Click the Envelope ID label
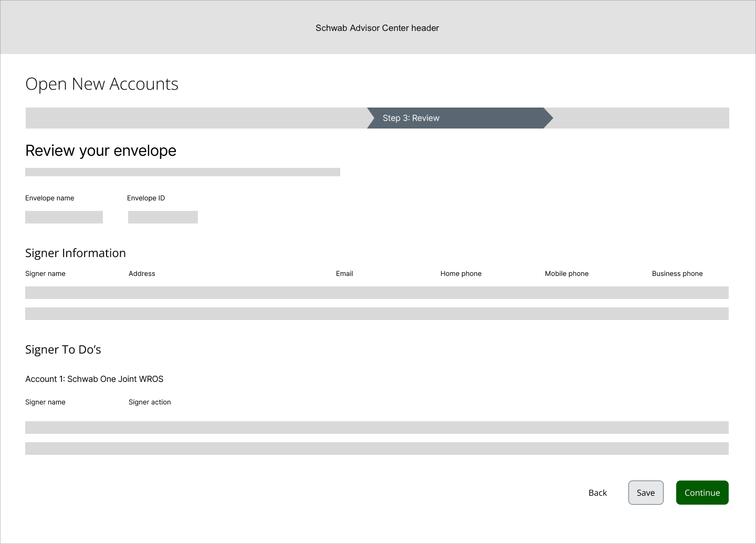This screenshot has height=544, width=756. [x=146, y=198]
